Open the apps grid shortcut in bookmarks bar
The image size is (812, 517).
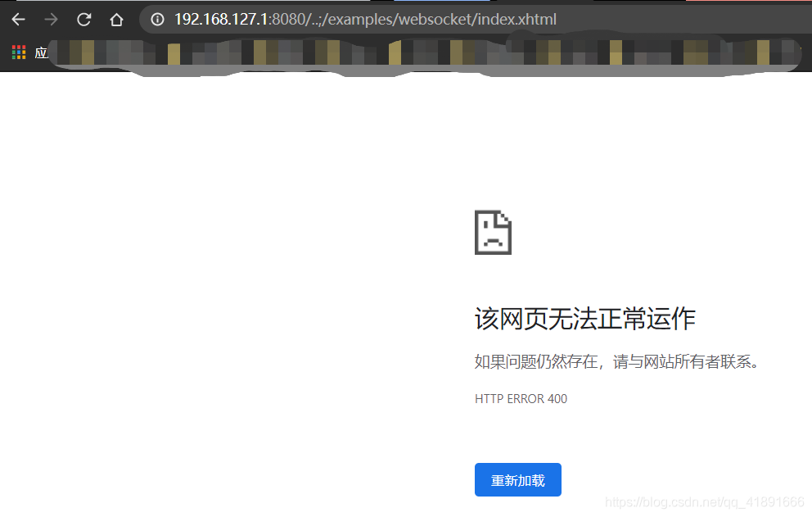coord(19,52)
